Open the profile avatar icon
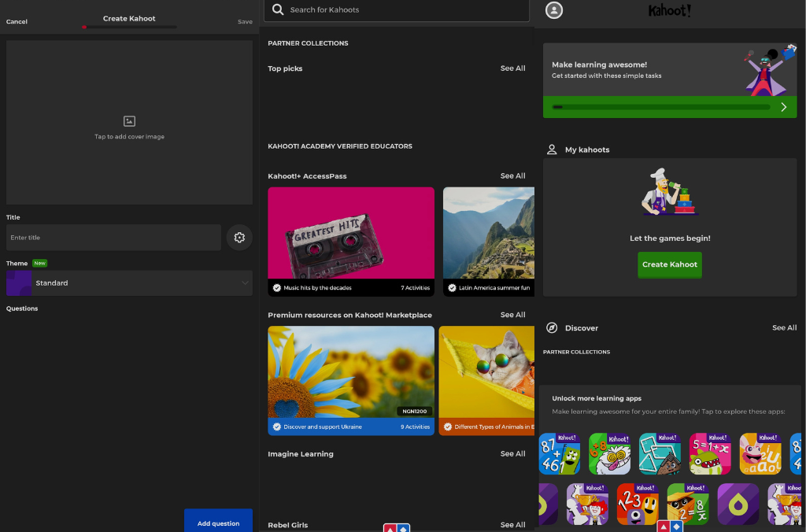Viewport: 806px width, 532px height. coord(553,10)
